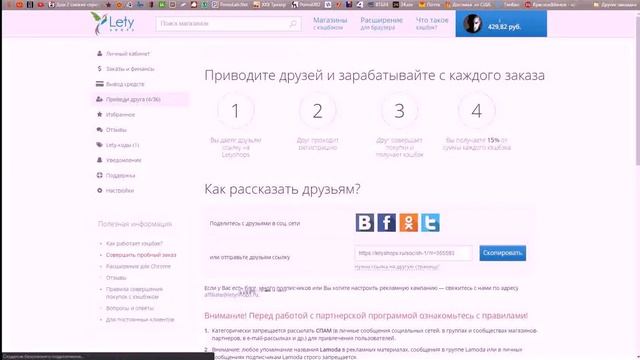Open Избранное star icon
Viewport: 640px width, 360px height.
pos(99,114)
